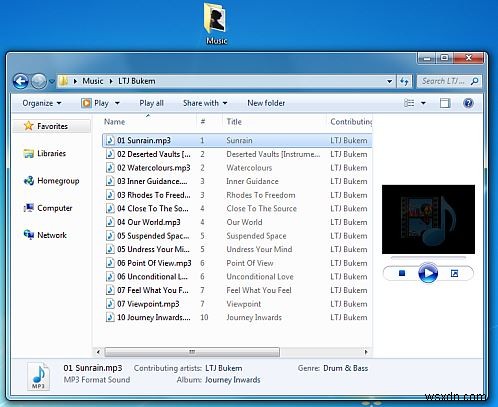Expand the view options dropdown arrow
This screenshot has height=407, width=498.
423,103
